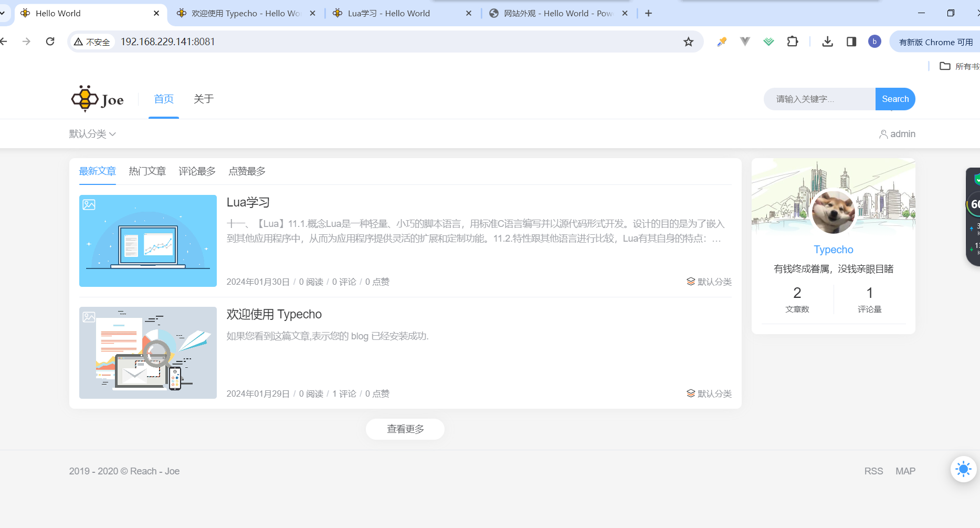Viewport: 980px width, 528px height.
Task: Open the 默认分类 tag on Lua学习 article
Action: coord(709,282)
